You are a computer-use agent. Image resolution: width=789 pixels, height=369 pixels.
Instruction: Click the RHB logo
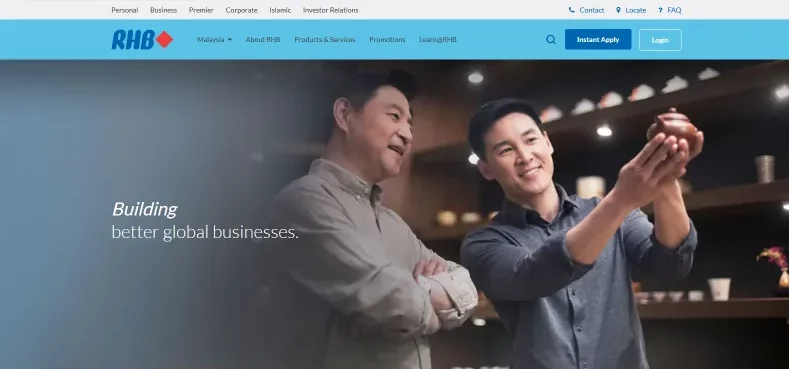coord(142,40)
